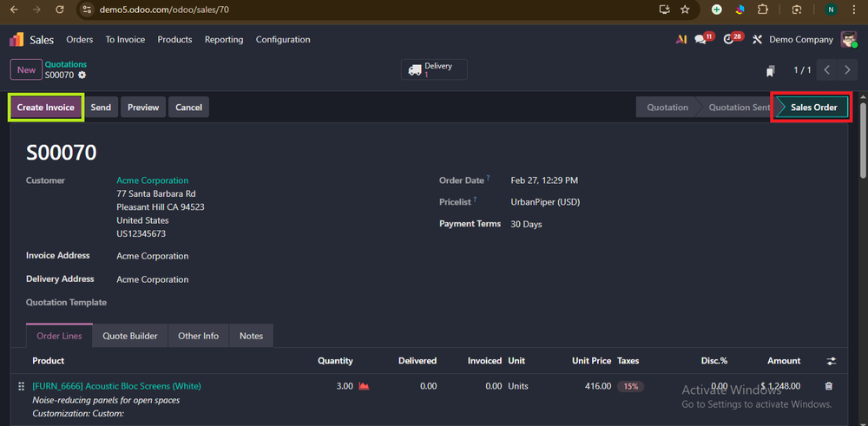Click the 30 Days payment terms field

tap(527, 225)
